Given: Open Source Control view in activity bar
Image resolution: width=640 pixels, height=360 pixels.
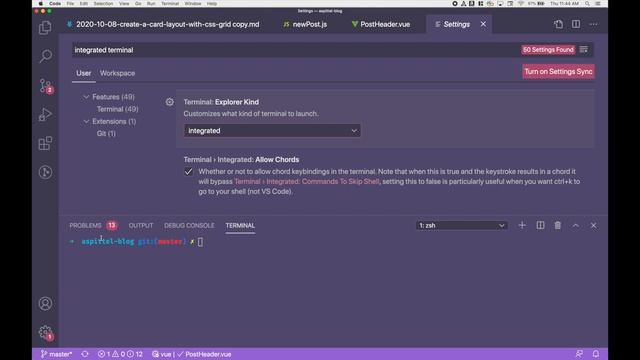Looking at the screenshot, I should coord(45,86).
